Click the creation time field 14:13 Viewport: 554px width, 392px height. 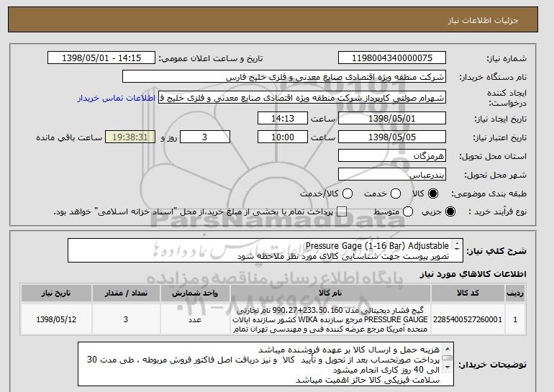point(283,118)
